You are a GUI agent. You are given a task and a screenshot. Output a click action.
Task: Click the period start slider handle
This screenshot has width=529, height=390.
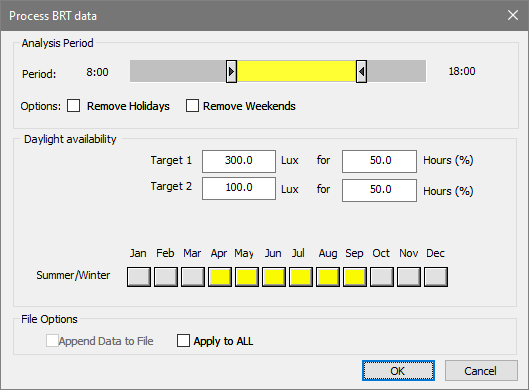tap(231, 71)
